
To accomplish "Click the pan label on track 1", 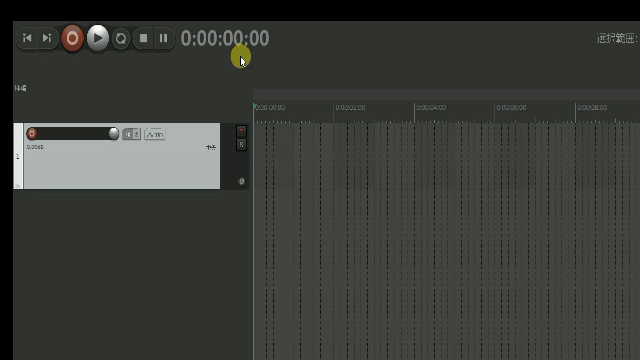I will click(211, 147).
